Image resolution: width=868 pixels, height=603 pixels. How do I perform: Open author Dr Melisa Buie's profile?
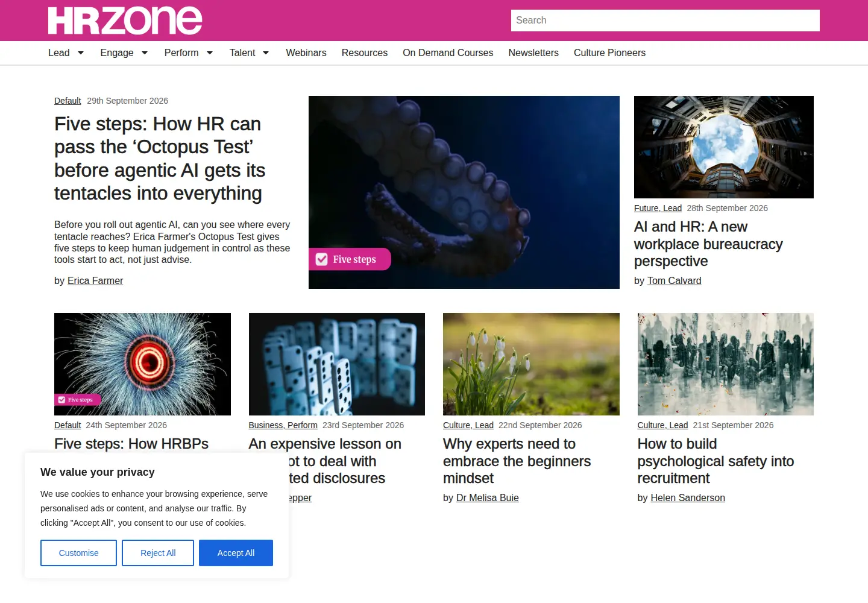[488, 498]
